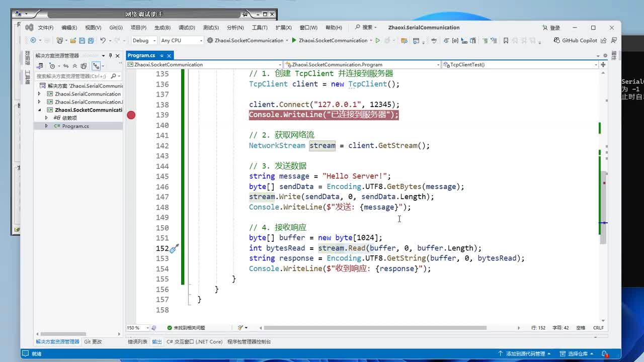Viewport: 644px width, 362px height.
Task: Open the 150 % zoom level dropdown
Action: pyautogui.click(x=138, y=328)
